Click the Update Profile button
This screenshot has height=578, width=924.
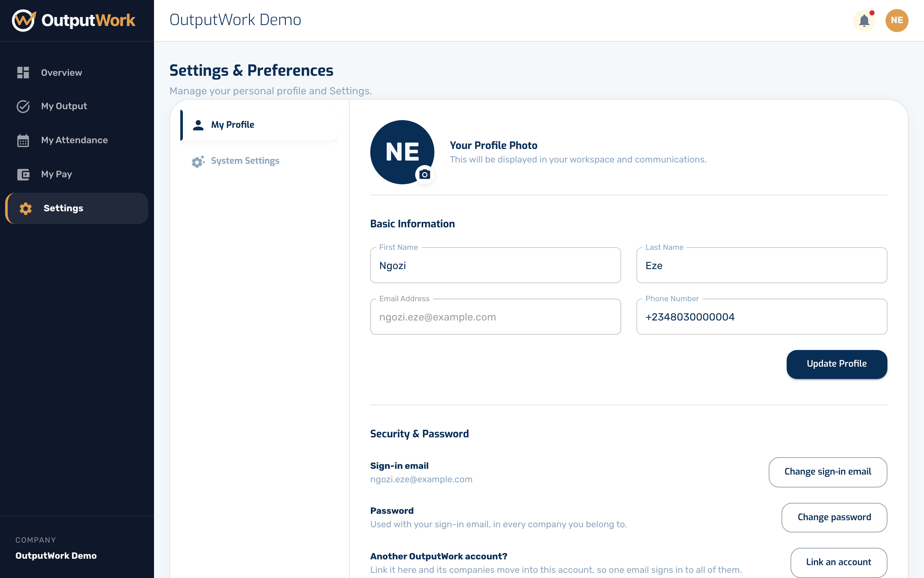pyautogui.click(x=836, y=364)
